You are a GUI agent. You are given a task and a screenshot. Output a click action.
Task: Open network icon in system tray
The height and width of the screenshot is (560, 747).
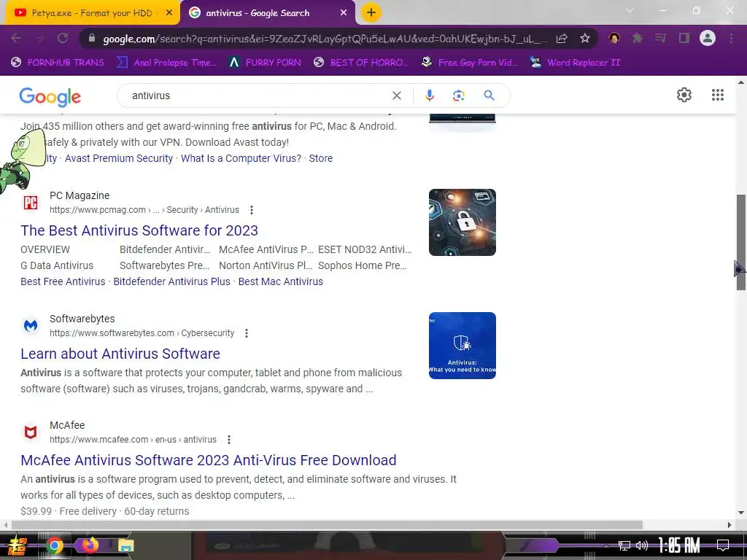coord(624,545)
